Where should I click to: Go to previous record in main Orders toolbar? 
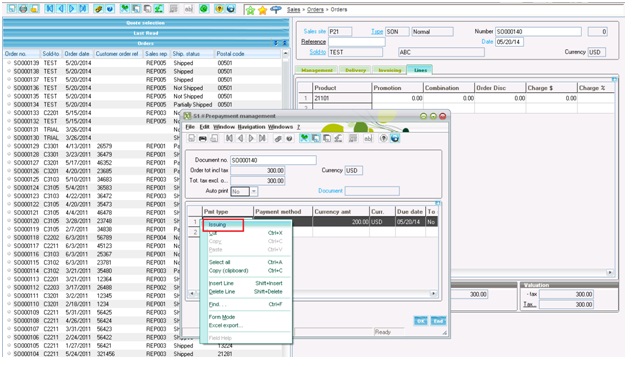61,8
